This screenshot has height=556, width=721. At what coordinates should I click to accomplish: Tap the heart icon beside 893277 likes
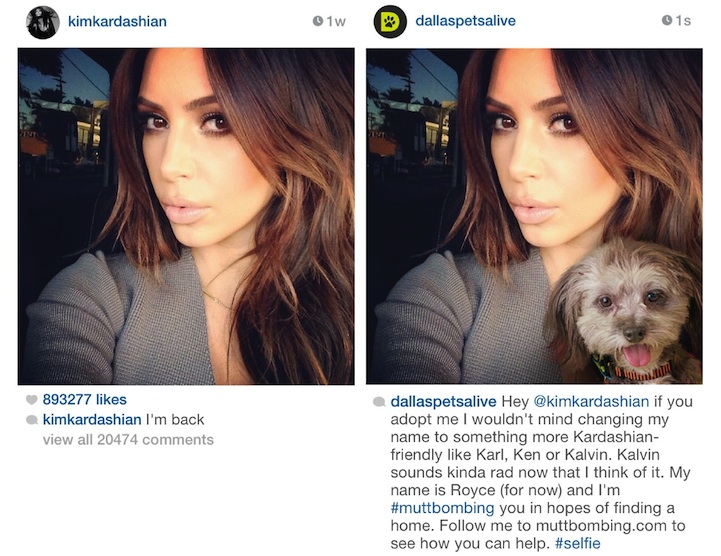(31, 400)
